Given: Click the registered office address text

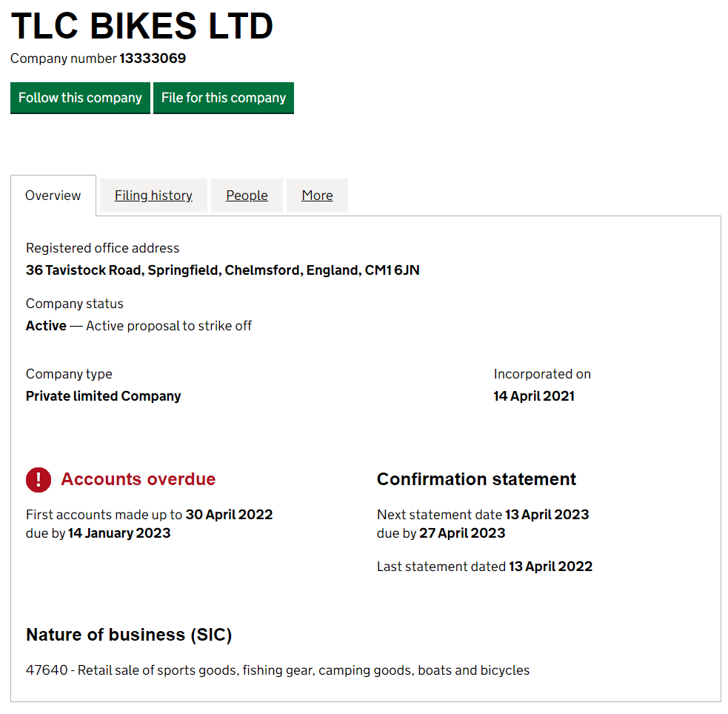Looking at the screenshot, I should 222,270.
